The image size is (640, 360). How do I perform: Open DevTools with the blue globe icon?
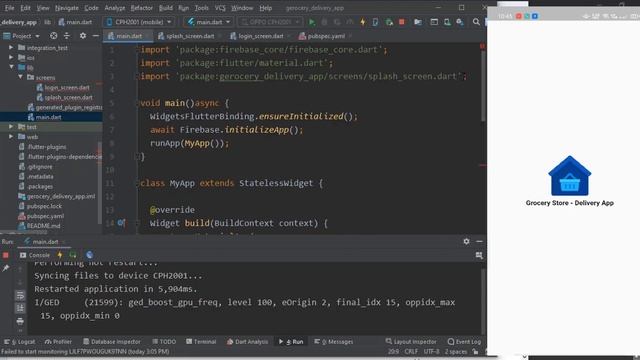tap(89, 255)
